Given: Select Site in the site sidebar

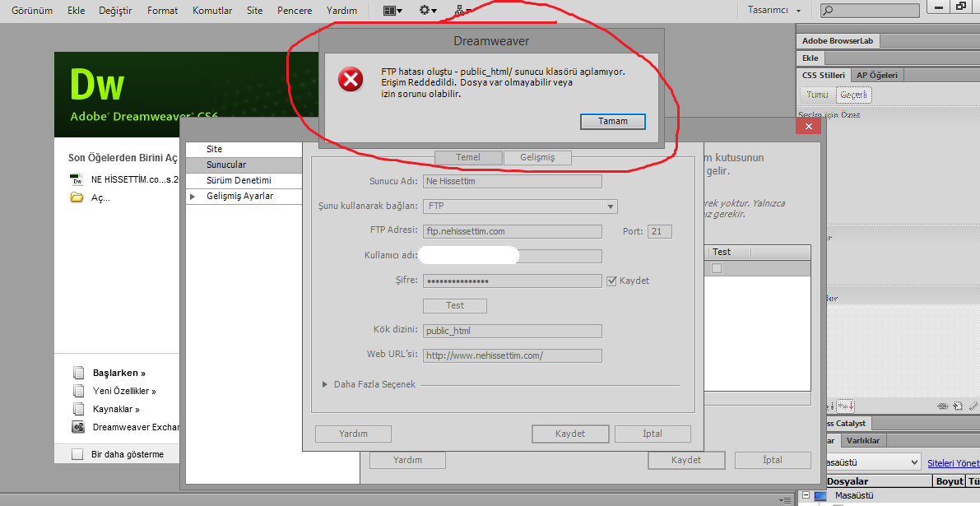Looking at the screenshot, I should point(244,149).
